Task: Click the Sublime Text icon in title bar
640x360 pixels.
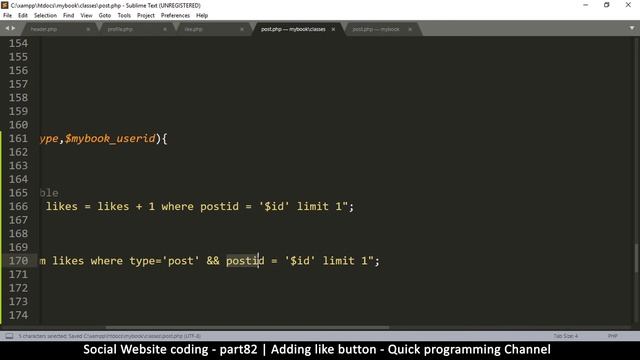Action: coord(5,5)
